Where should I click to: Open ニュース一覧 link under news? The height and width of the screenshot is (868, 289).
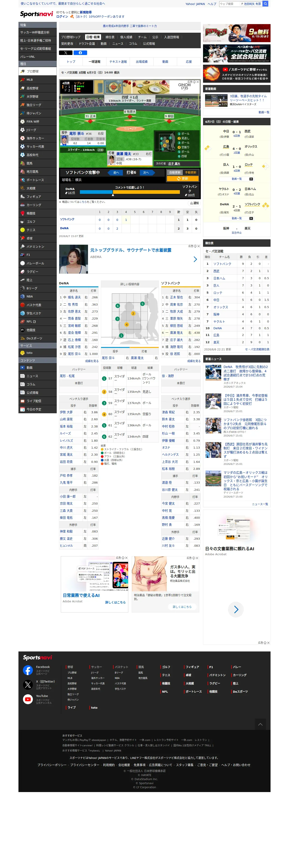pyautogui.click(x=260, y=504)
